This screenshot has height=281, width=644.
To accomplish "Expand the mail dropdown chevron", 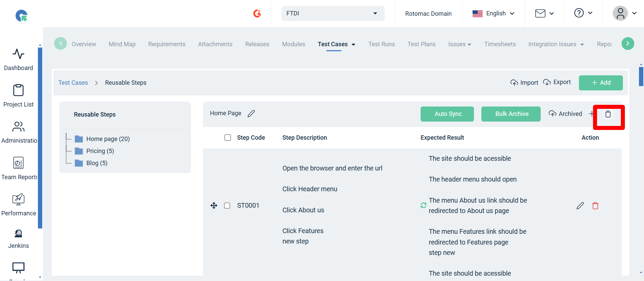I will pyautogui.click(x=551, y=14).
